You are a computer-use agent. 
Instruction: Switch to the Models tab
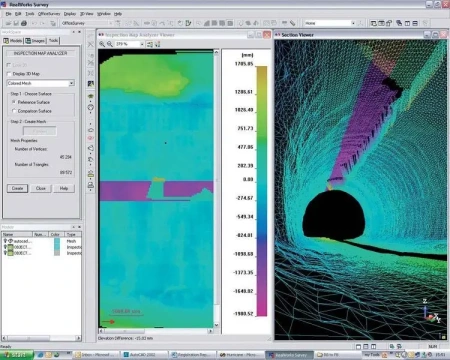point(13,41)
